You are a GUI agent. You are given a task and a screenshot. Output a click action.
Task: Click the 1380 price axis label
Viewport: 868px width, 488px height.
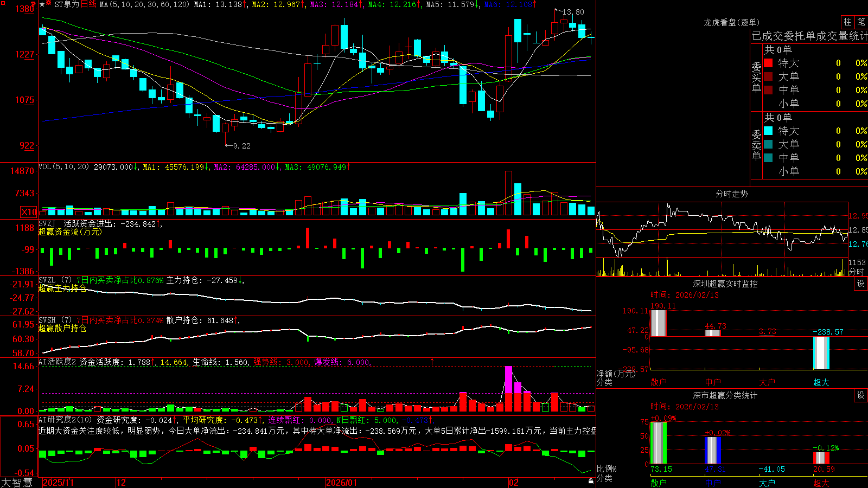click(x=25, y=9)
